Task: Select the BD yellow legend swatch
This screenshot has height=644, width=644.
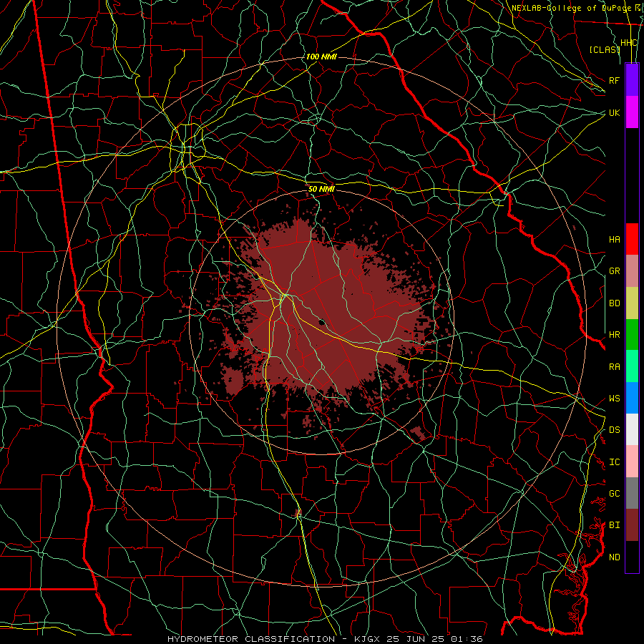Action: pyautogui.click(x=632, y=303)
